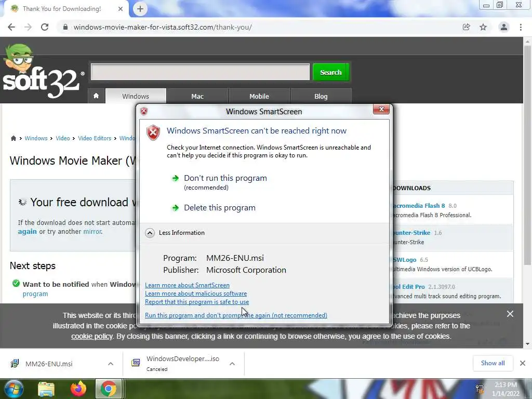Image resolution: width=532 pixels, height=399 pixels.
Task: Open the 'cookie policy' link
Action: (x=91, y=336)
